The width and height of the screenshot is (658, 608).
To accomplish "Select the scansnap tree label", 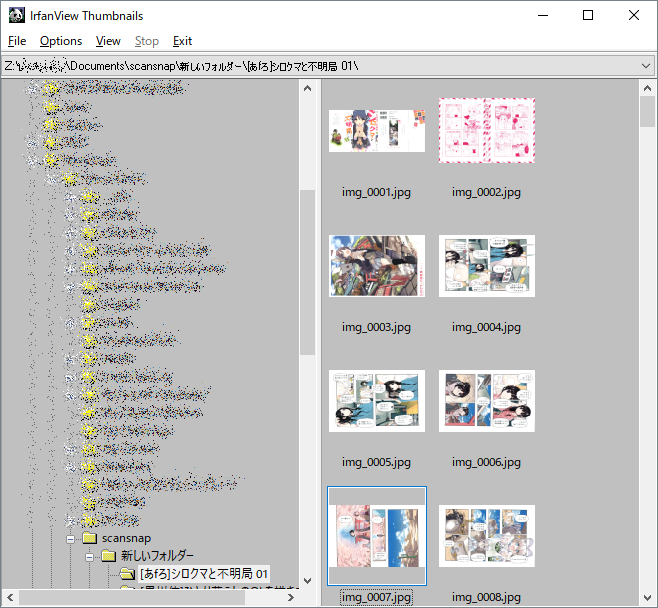I will point(126,538).
